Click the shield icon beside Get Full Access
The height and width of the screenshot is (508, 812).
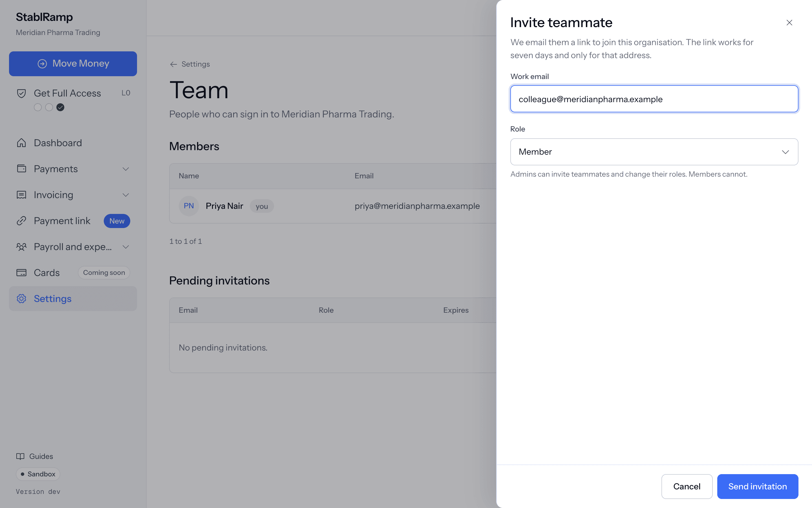pyautogui.click(x=21, y=93)
